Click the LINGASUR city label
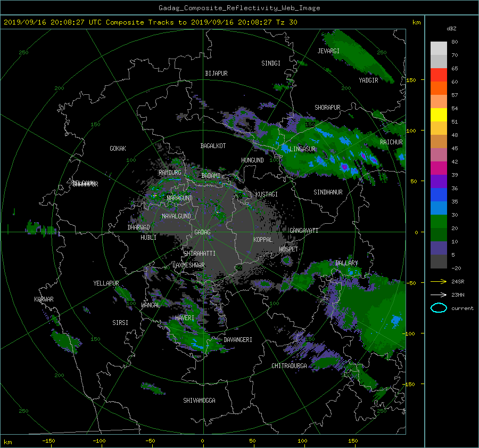This screenshot has width=479, height=448. pyautogui.click(x=302, y=149)
